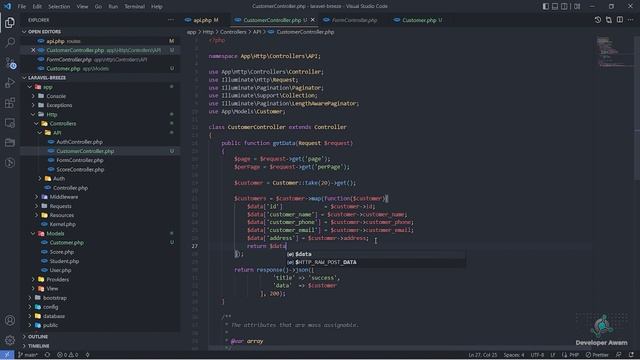Open Source Control view in activity bar
The width and height of the screenshot is (640, 360).
(10, 62)
